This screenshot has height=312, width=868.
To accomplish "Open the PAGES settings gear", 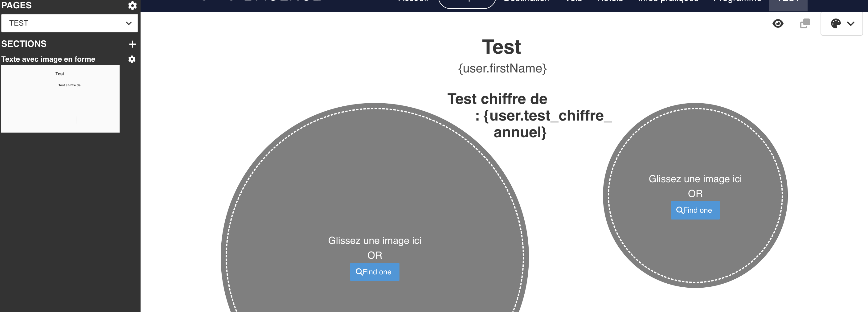I will pos(133,5).
